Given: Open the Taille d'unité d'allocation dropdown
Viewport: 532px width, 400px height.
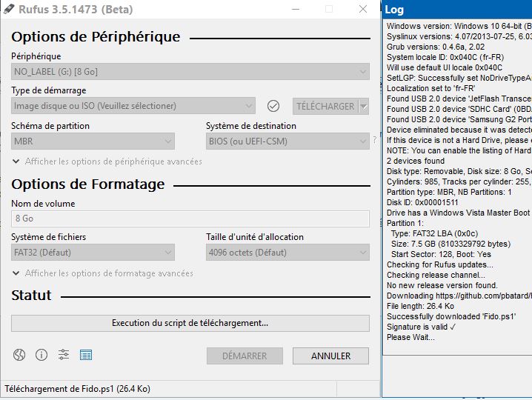Looking at the screenshot, I should tap(287, 253).
